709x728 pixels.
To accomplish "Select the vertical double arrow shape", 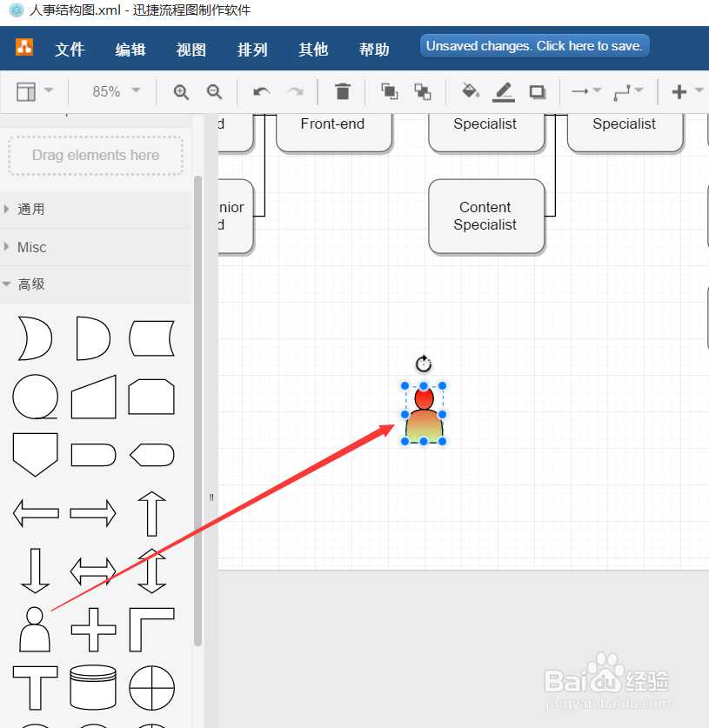I will (152, 571).
